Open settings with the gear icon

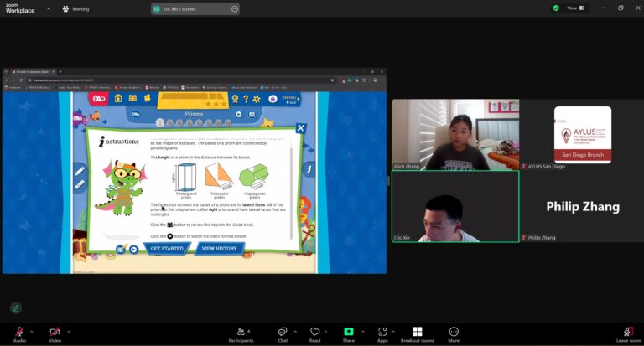pos(257,99)
